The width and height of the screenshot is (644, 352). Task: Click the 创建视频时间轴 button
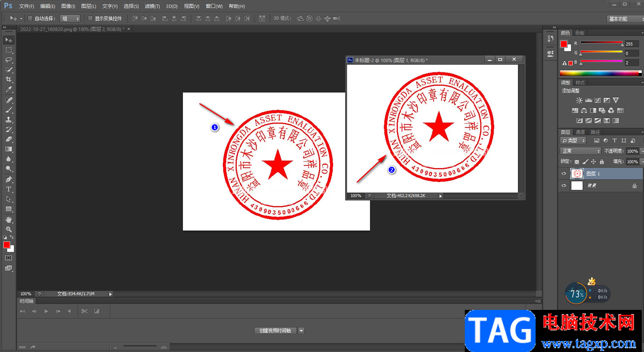click(x=275, y=331)
